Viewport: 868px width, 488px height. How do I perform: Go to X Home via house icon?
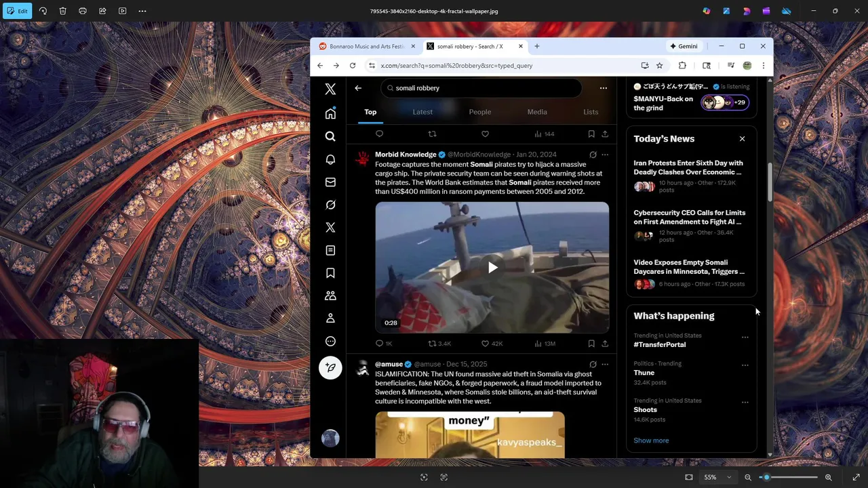click(330, 113)
